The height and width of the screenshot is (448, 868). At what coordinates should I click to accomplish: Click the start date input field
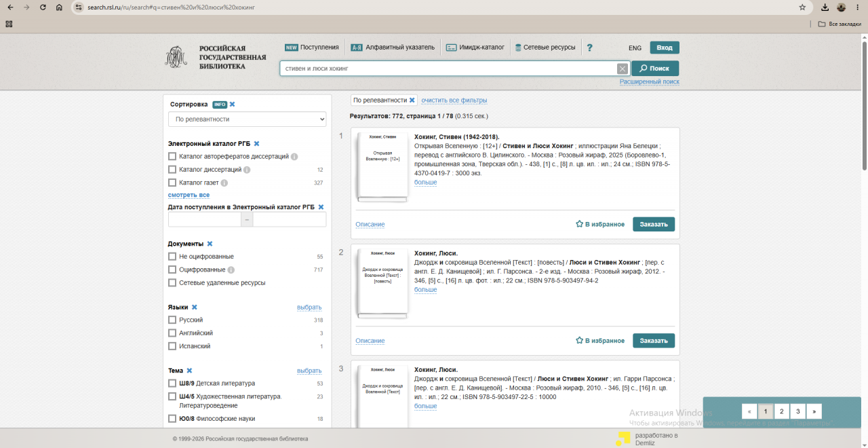tap(205, 219)
